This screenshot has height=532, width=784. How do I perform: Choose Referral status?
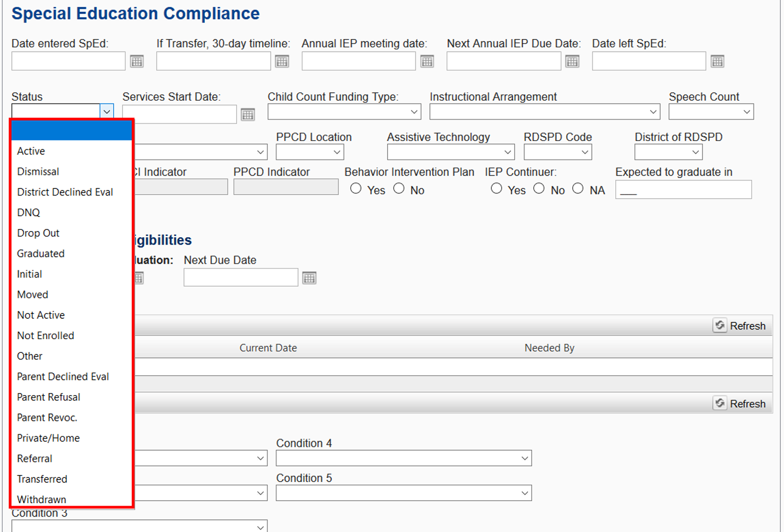tap(72, 459)
